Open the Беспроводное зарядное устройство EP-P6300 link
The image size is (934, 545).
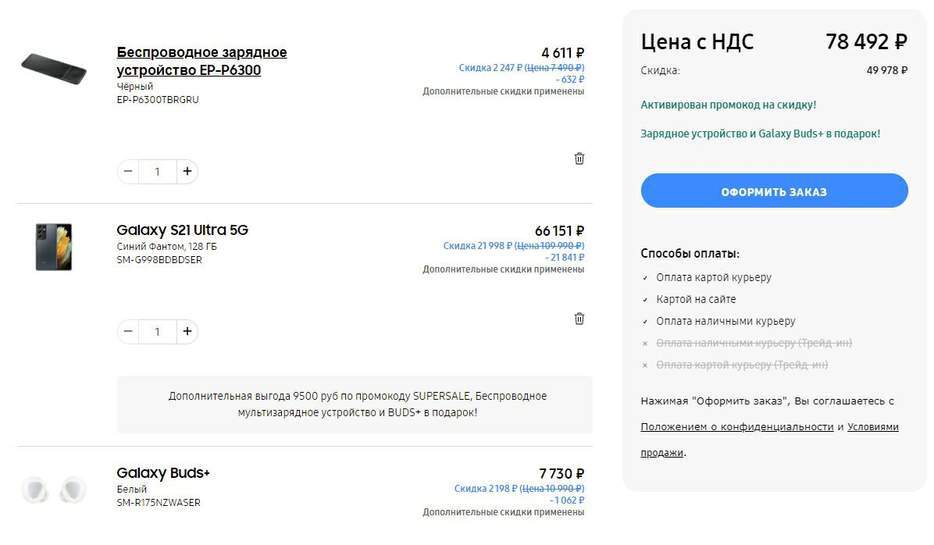[201, 61]
